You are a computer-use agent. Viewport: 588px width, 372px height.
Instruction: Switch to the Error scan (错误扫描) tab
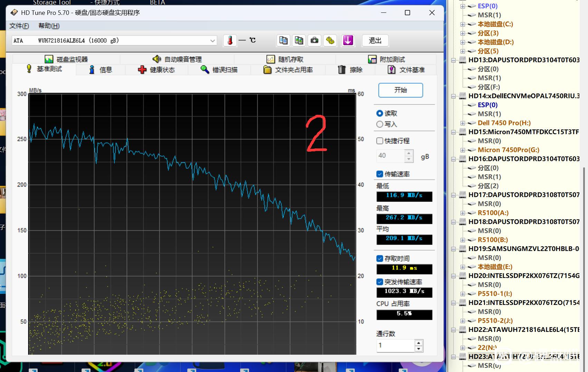(219, 70)
